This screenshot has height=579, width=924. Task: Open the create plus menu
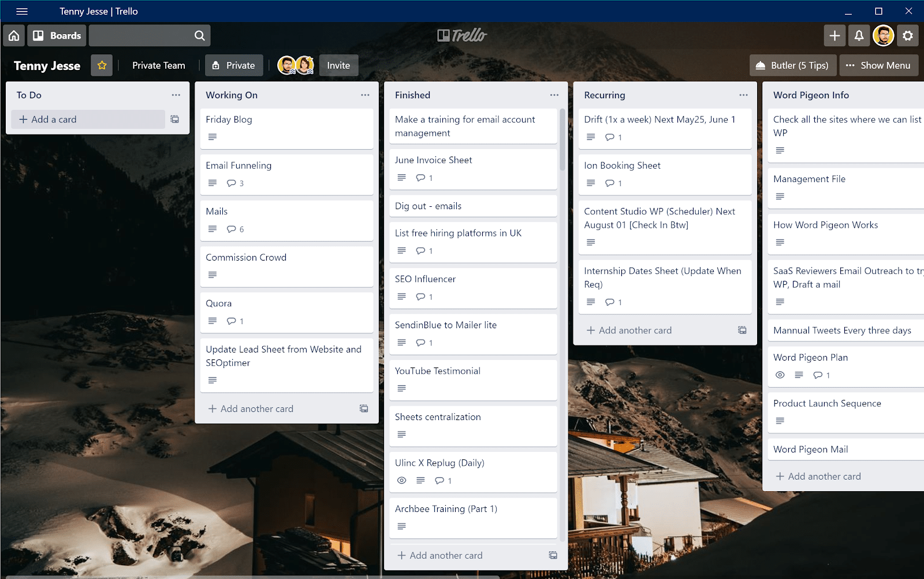(x=834, y=36)
